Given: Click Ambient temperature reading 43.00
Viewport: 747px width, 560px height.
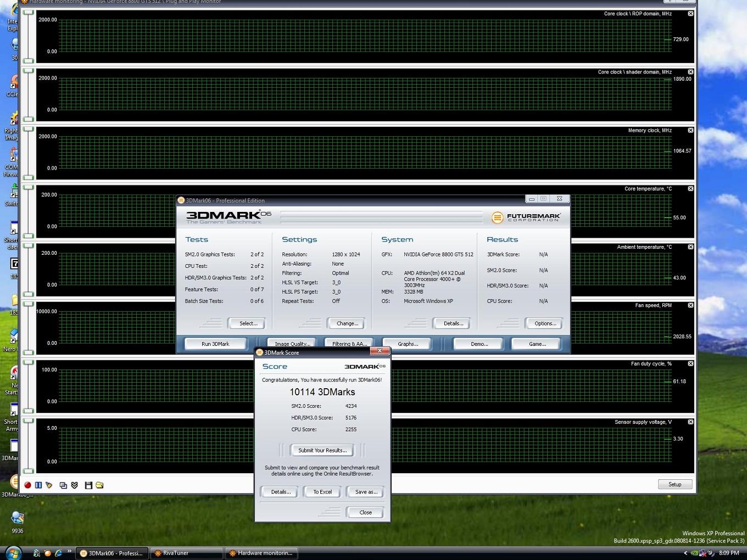Looking at the screenshot, I should [x=679, y=278].
